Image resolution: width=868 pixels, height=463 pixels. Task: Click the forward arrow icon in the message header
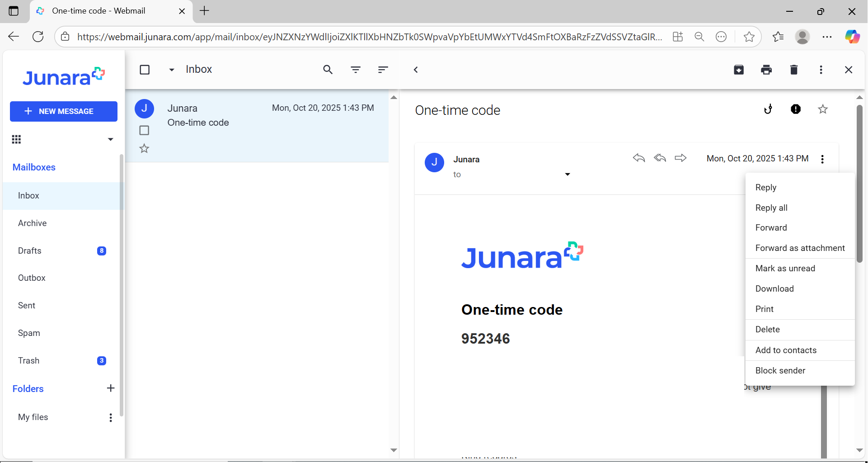pyautogui.click(x=680, y=158)
